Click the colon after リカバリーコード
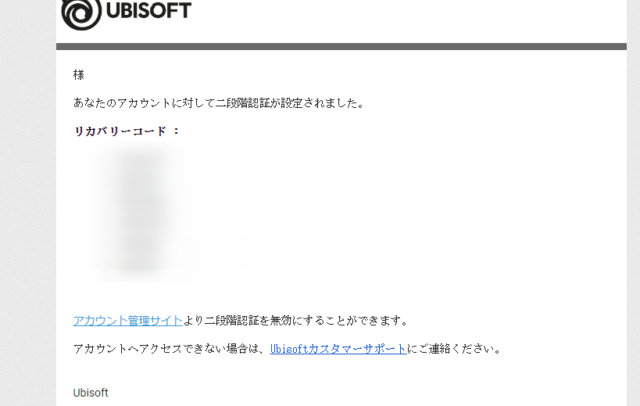 point(176,131)
